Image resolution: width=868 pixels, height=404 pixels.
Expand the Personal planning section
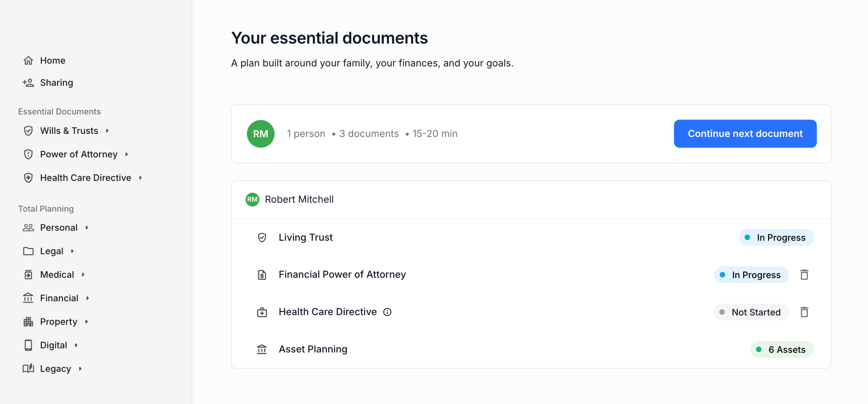(x=87, y=228)
